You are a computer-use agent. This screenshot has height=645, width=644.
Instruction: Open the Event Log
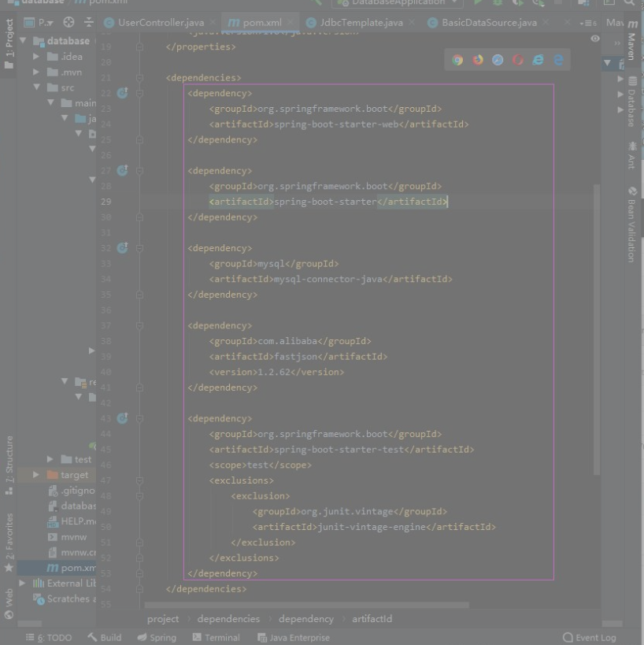pyautogui.click(x=590, y=638)
